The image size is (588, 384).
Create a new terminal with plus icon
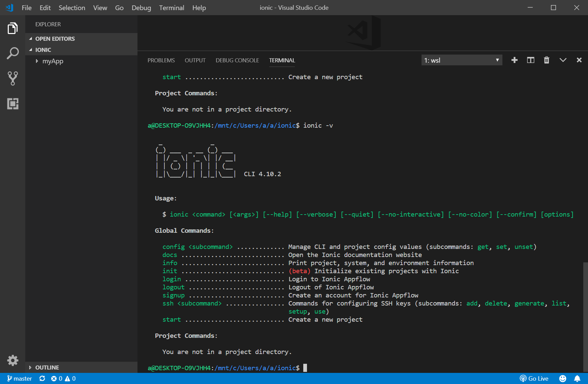click(x=514, y=60)
